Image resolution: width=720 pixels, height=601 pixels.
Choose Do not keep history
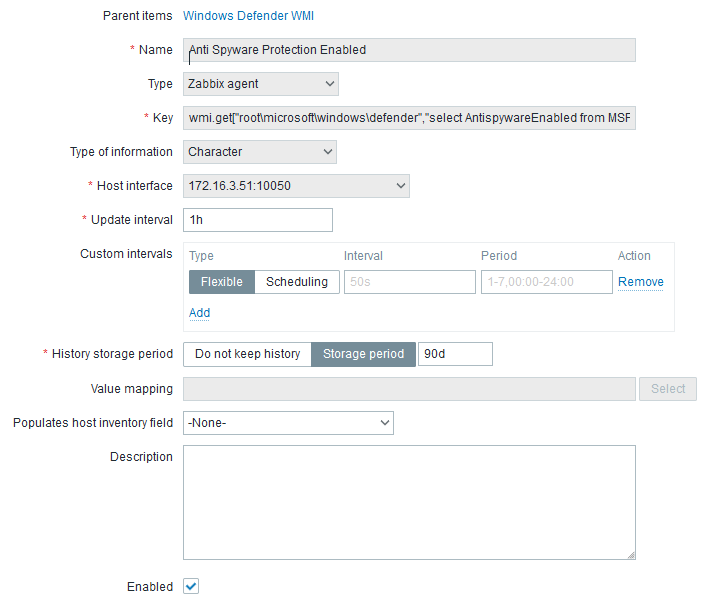(x=247, y=354)
